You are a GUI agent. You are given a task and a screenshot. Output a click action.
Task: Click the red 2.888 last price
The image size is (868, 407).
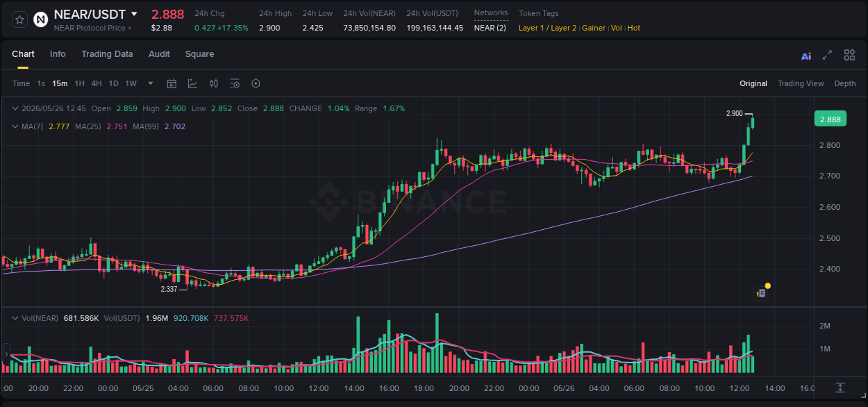(167, 14)
